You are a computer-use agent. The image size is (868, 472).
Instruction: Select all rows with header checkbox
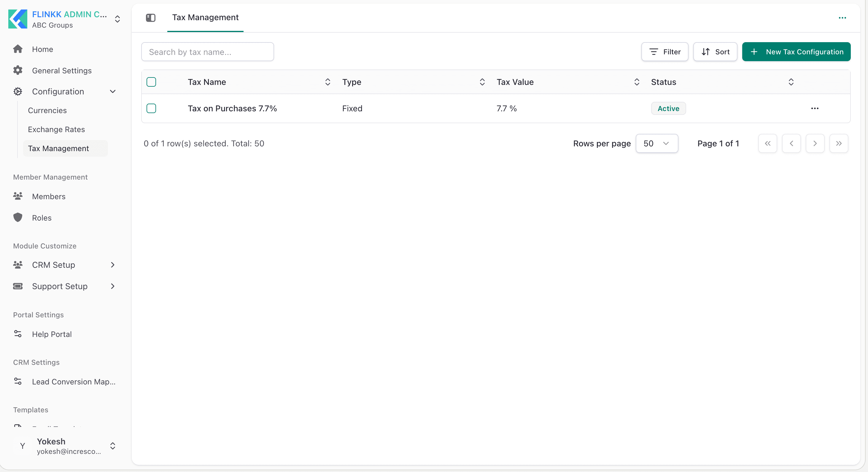coord(151,82)
